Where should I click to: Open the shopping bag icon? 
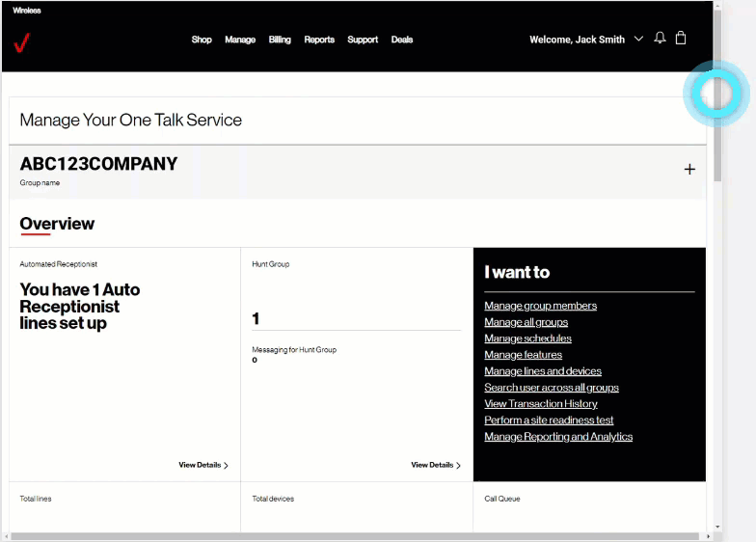681,39
